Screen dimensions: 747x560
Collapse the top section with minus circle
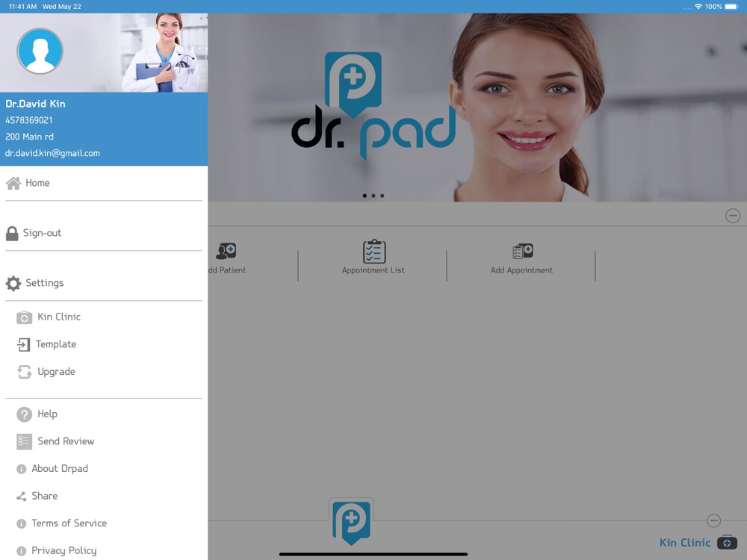(x=733, y=216)
